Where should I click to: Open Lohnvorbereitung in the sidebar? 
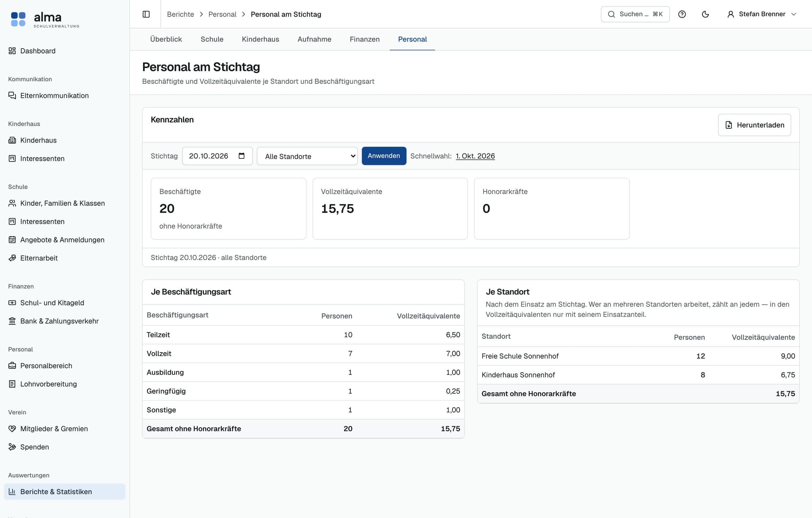65,384
